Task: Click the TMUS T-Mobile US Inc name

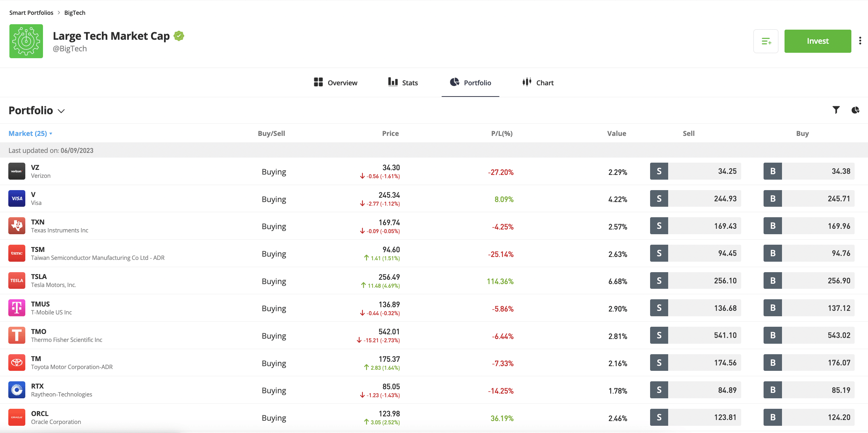Action: 51,308
